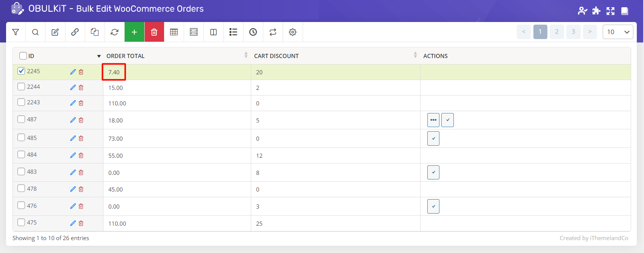Screen dimensions: 644x253
Task: Switch to page 3 in pagination
Action: point(573,32)
